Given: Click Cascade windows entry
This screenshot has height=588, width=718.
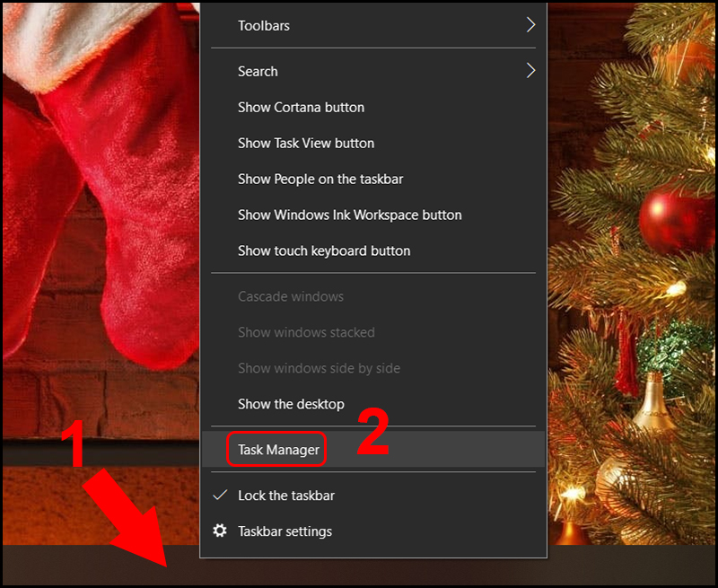Looking at the screenshot, I should tap(291, 296).
